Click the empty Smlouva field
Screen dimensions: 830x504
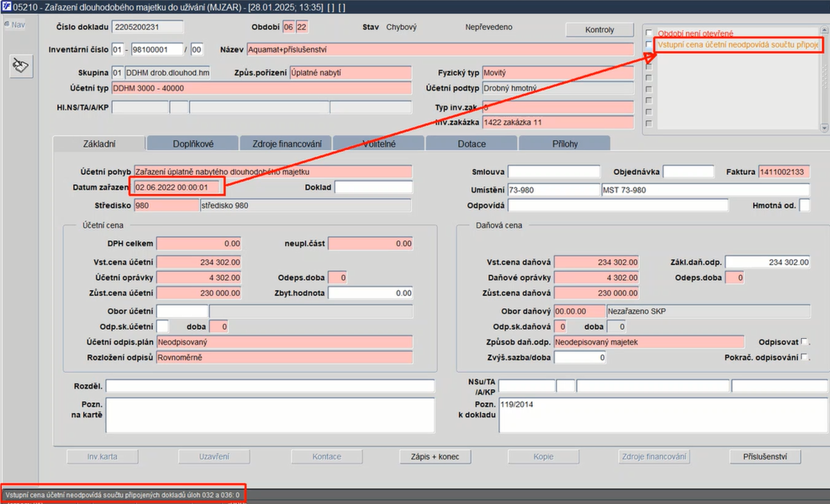(x=554, y=172)
